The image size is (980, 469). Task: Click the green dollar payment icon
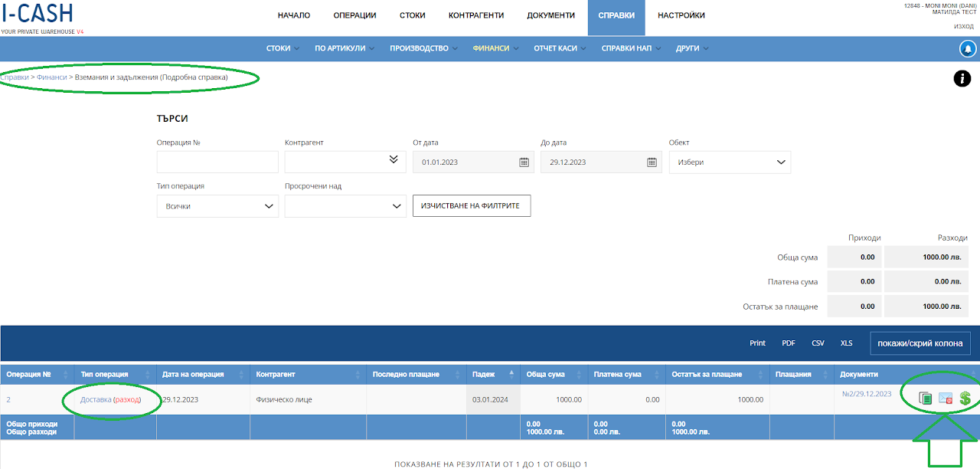[965, 398]
